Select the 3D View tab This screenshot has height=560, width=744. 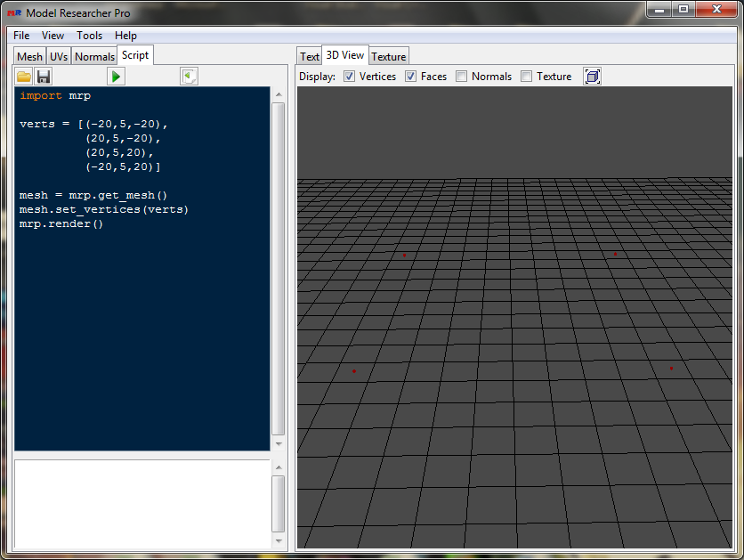point(345,55)
